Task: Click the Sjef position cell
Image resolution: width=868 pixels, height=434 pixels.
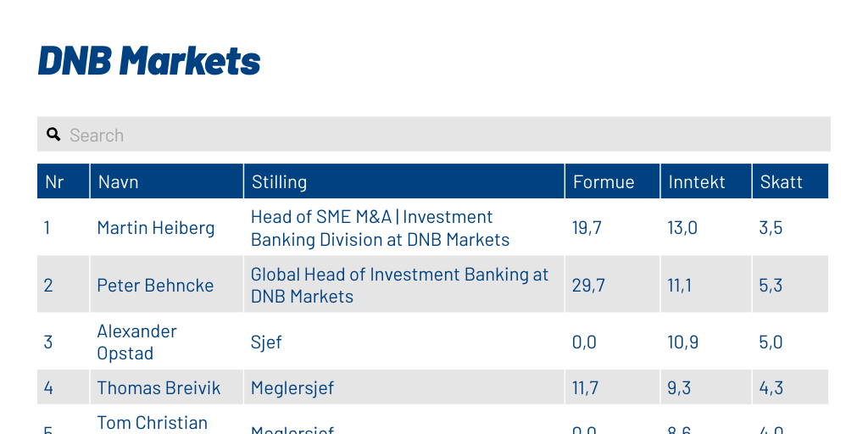Action: pyautogui.click(x=266, y=342)
